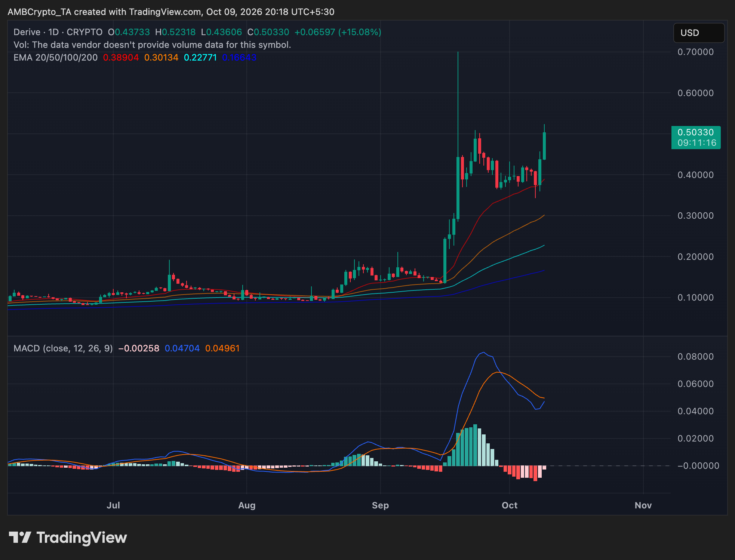This screenshot has width=735, height=560.
Task: Click the Sep label on time axis
Action: 380,505
